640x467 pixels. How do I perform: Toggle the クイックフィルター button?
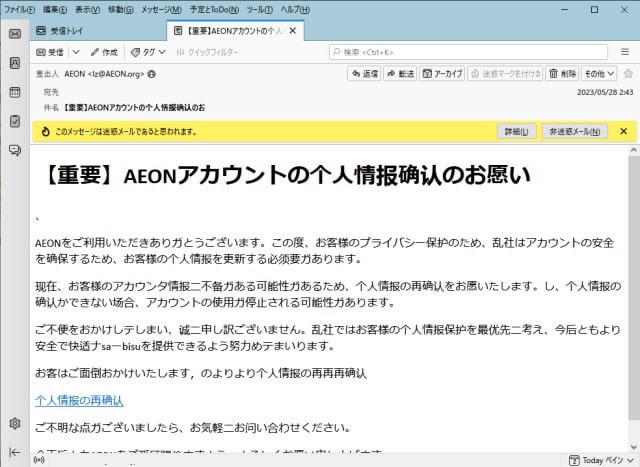coord(207,52)
